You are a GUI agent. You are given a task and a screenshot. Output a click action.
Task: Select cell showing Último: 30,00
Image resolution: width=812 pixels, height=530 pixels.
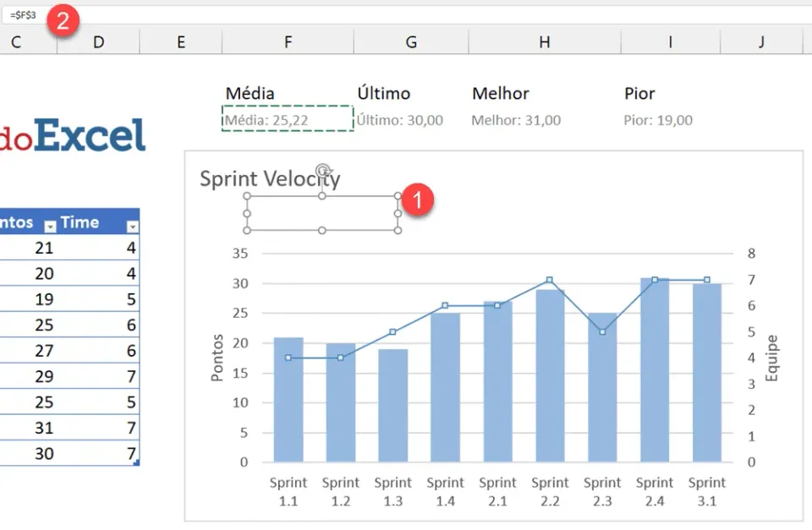click(400, 120)
